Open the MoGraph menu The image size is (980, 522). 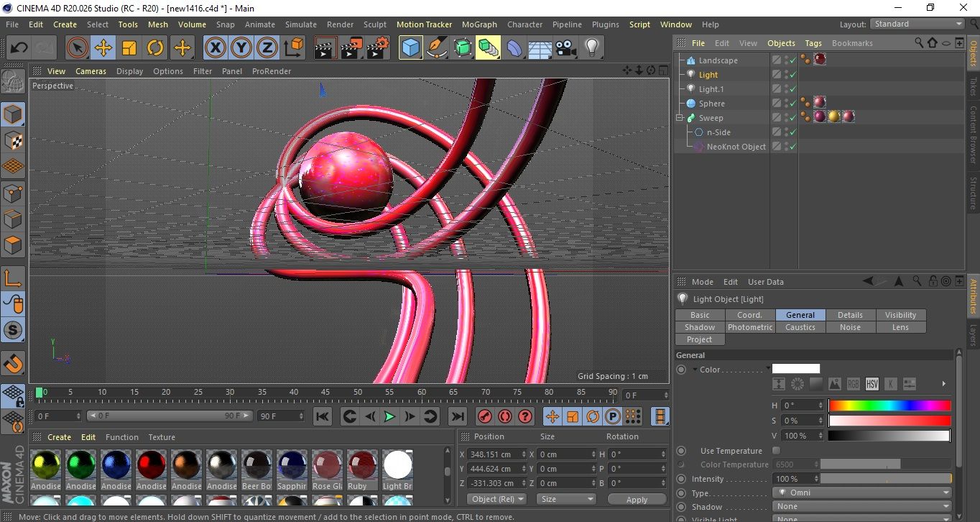point(479,24)
